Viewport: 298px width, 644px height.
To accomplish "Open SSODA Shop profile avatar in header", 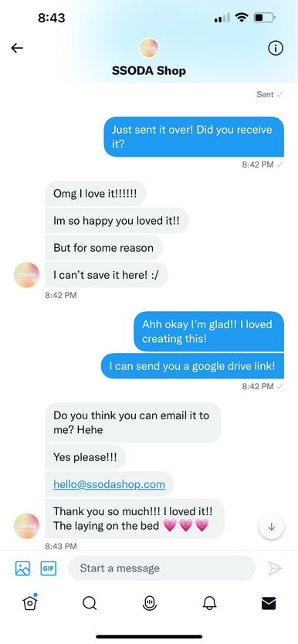I will coord(149,48).
